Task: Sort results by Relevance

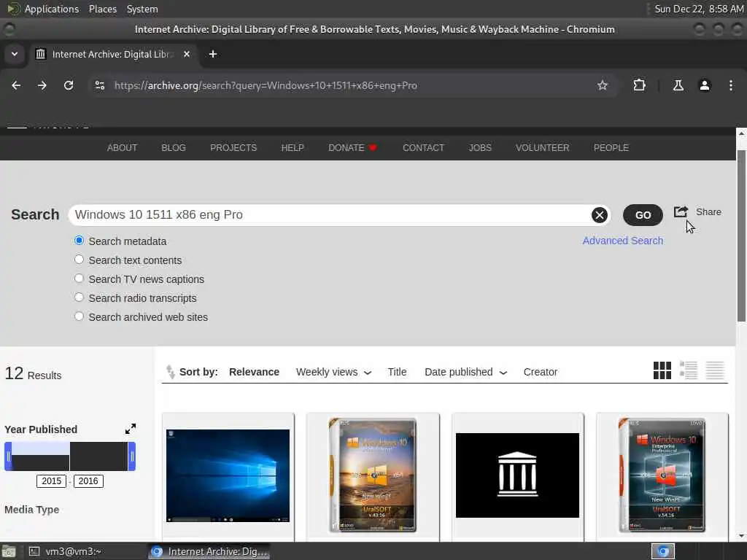Action: 254,372
